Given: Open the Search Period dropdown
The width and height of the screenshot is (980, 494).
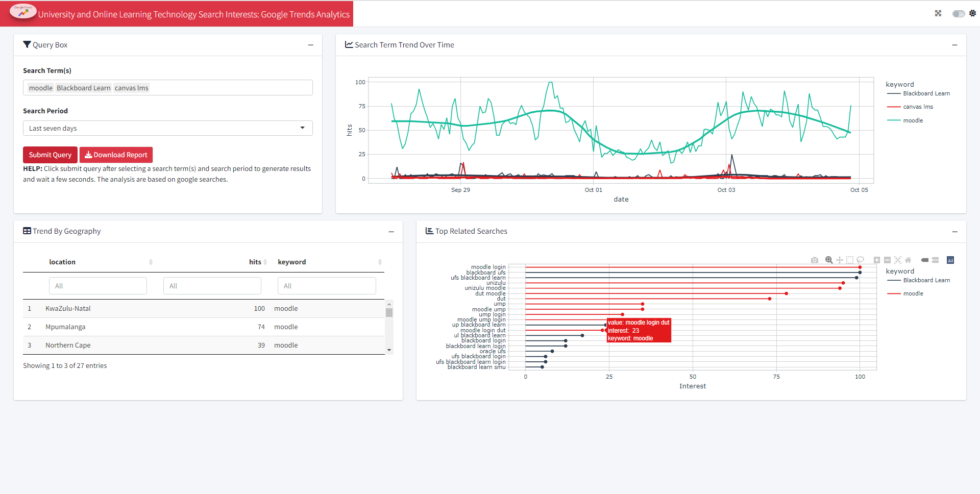Looking at the screenshot, I should [167, 128].
